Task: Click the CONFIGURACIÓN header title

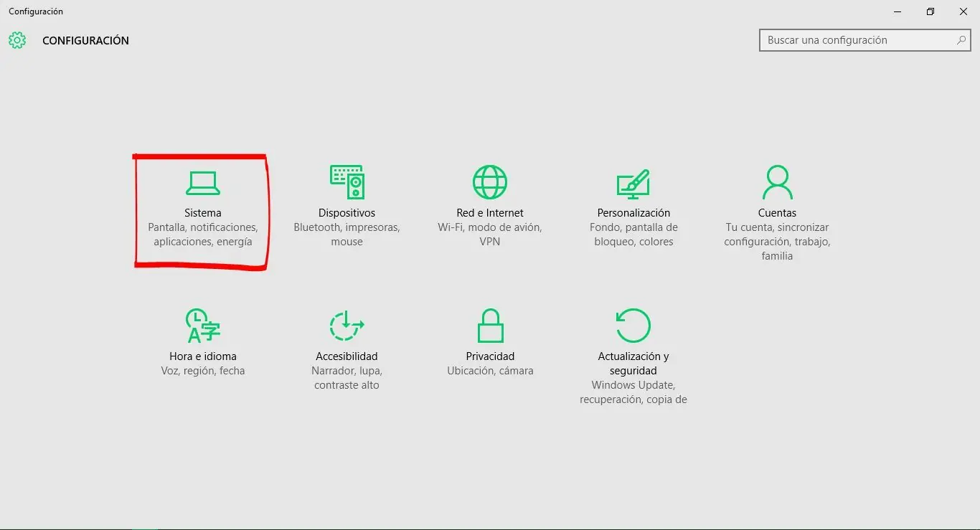Action: [85, 41]
